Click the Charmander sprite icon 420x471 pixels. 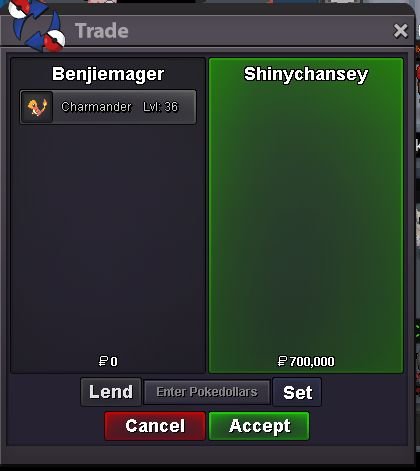pos(37,107)
